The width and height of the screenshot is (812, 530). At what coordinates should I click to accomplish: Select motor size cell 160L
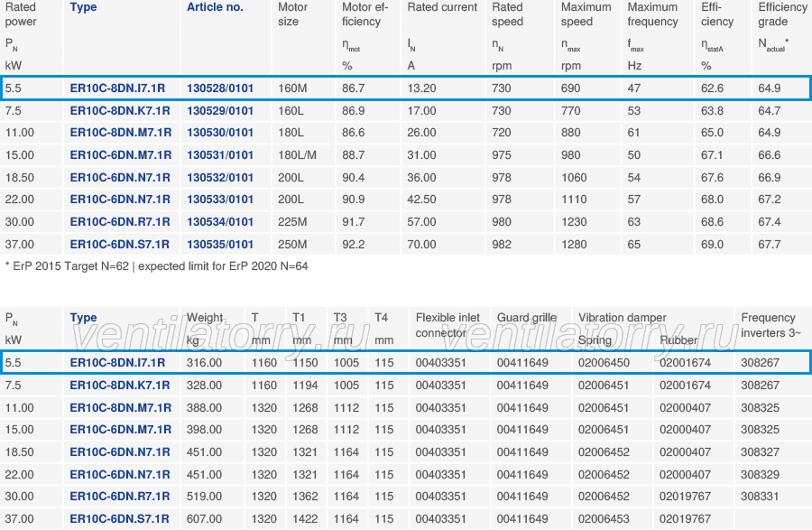point(291,111)
